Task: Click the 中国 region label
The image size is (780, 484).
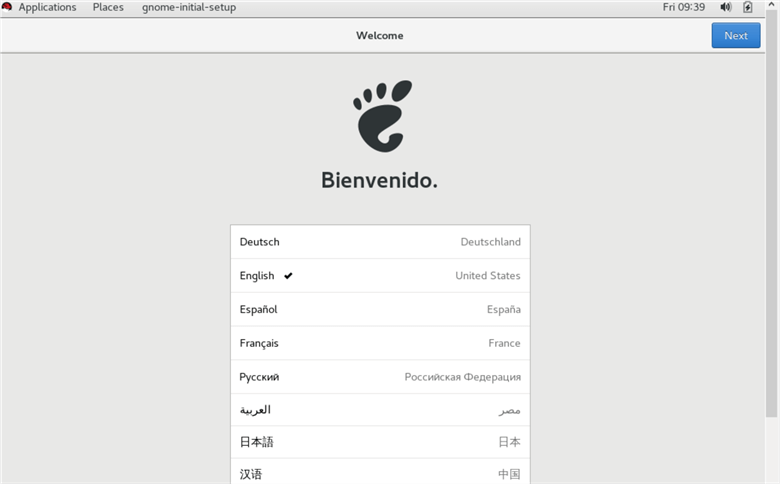Action: tap(509, 474)
